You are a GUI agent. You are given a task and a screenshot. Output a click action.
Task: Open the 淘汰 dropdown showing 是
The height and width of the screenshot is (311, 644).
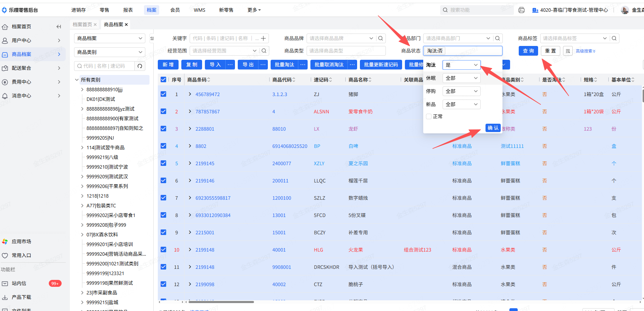(x=461, y=65)
